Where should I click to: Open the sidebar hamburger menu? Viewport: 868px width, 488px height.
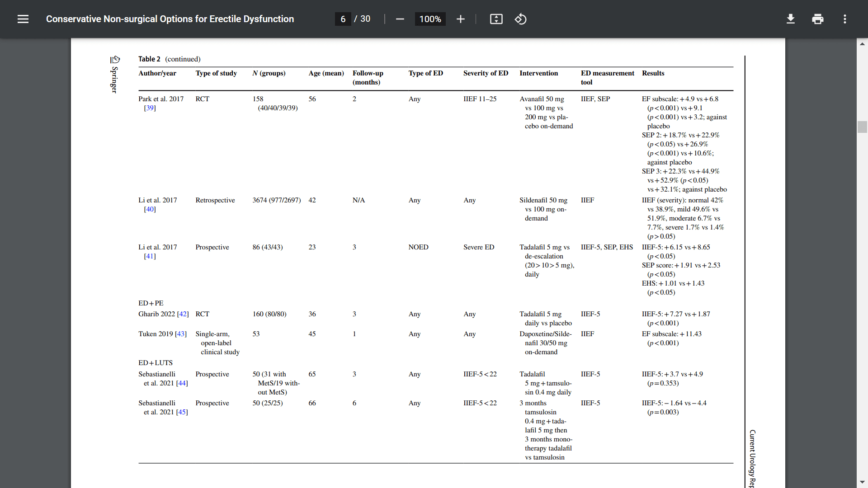(x=23, y=19)
